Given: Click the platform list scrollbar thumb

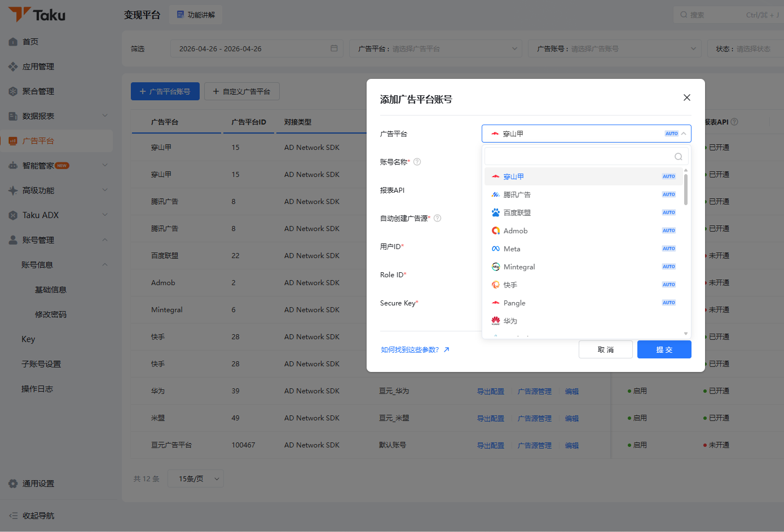Looking at the screenshot, I should click(x=686, y=189).
